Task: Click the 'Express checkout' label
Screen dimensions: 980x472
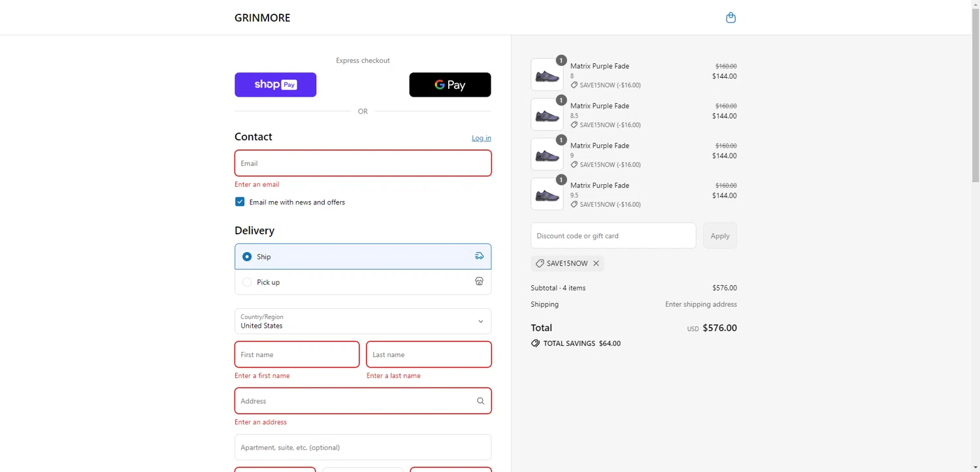Action: click(363, 60)
